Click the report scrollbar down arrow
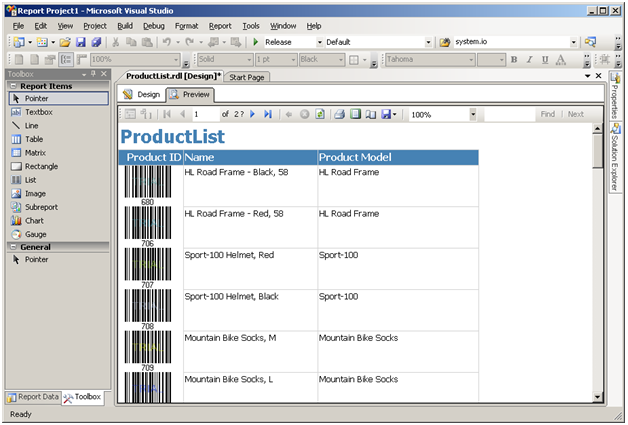628x425 pixels. pyautogui.click(x=597, y=397)
